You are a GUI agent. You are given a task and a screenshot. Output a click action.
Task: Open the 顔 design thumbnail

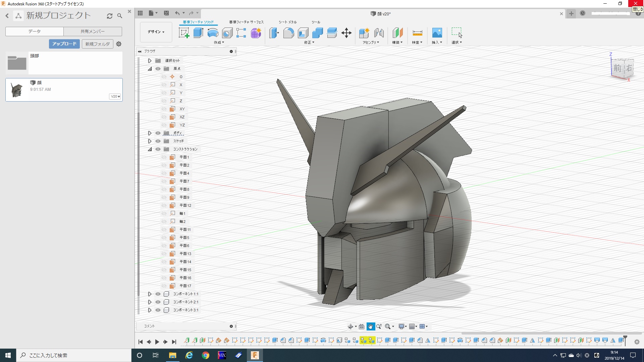point(17,90)
